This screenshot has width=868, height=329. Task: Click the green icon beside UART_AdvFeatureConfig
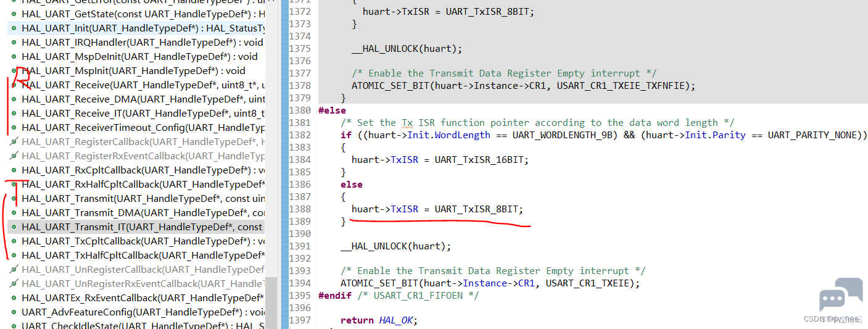[14, 312]
